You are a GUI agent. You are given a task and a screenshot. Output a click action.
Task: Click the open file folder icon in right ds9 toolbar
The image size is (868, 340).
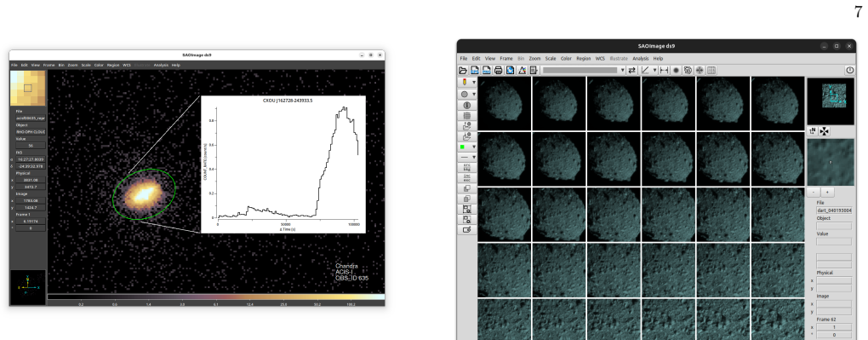[x=463, y=71]
